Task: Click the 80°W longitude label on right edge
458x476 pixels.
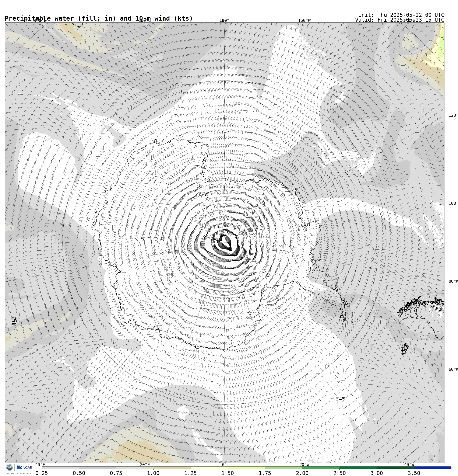Action: click(x=453, y=281)
